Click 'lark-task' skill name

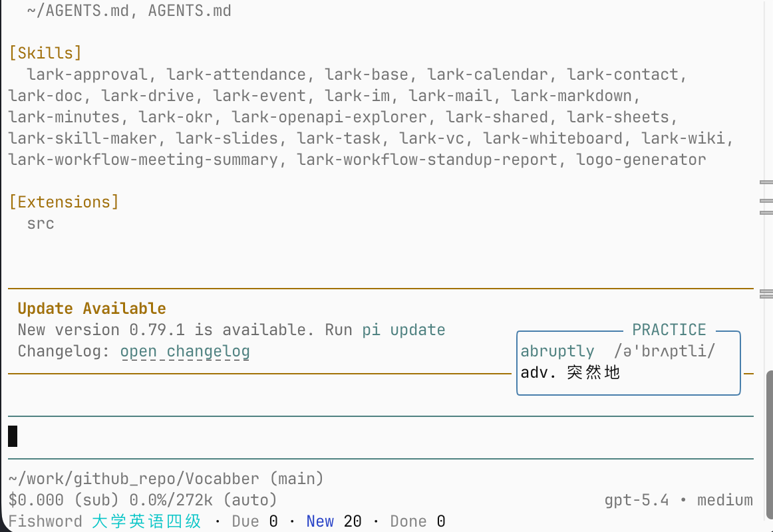coord(338,138)
